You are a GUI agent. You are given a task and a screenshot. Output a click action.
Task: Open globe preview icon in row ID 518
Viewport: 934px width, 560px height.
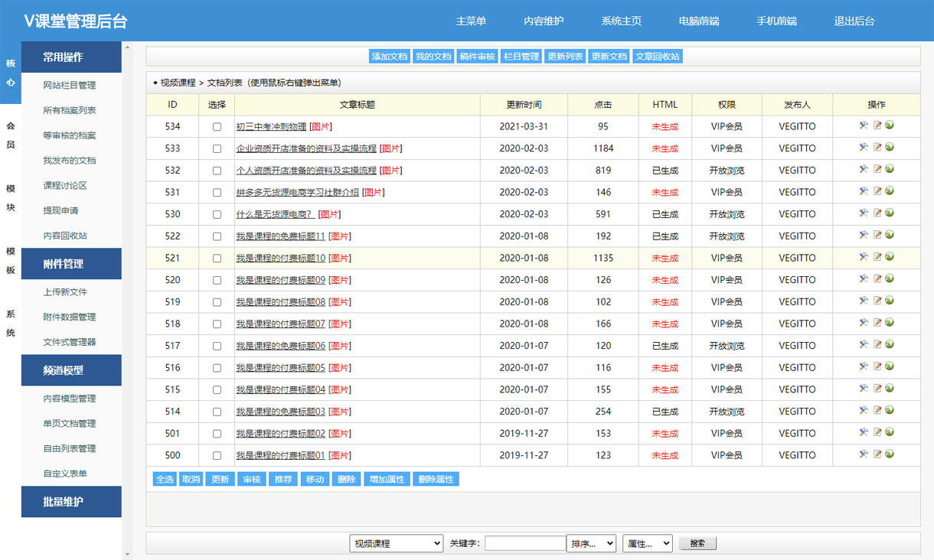(890, 324)
